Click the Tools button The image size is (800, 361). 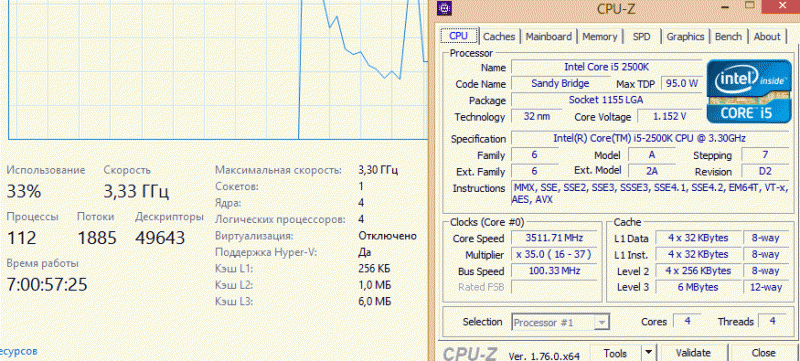point(615,352)
